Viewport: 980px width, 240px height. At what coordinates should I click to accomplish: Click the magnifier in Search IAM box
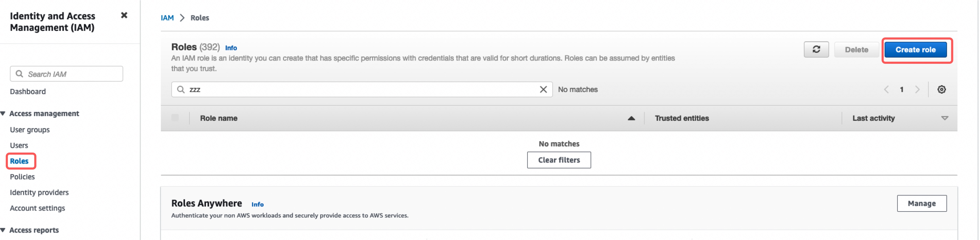point(19,74)
